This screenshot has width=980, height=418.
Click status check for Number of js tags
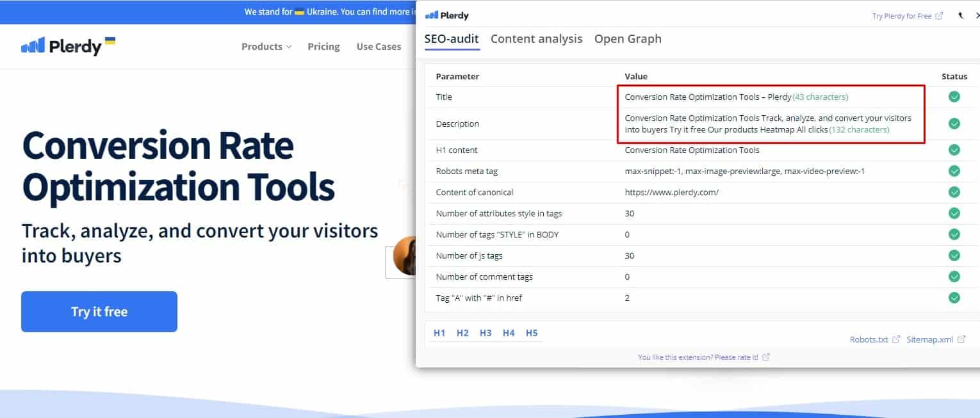[x=954, y=255]
